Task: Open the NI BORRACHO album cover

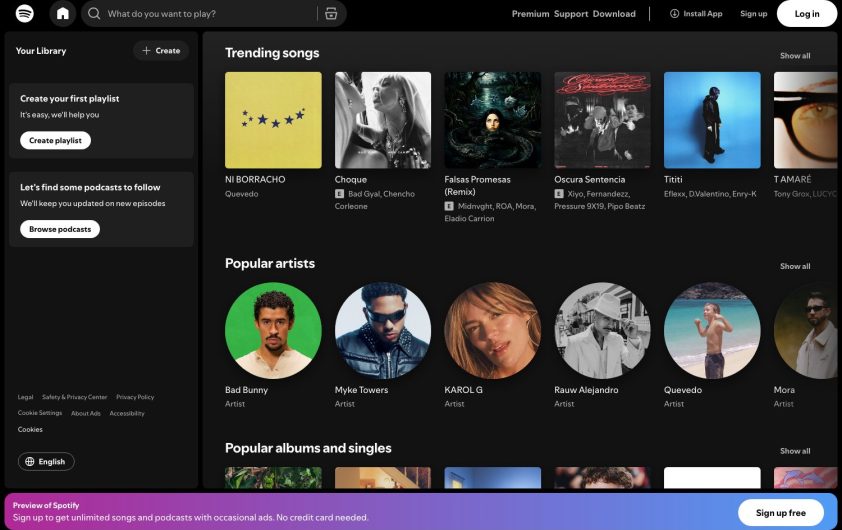Action: click(273, 120)
